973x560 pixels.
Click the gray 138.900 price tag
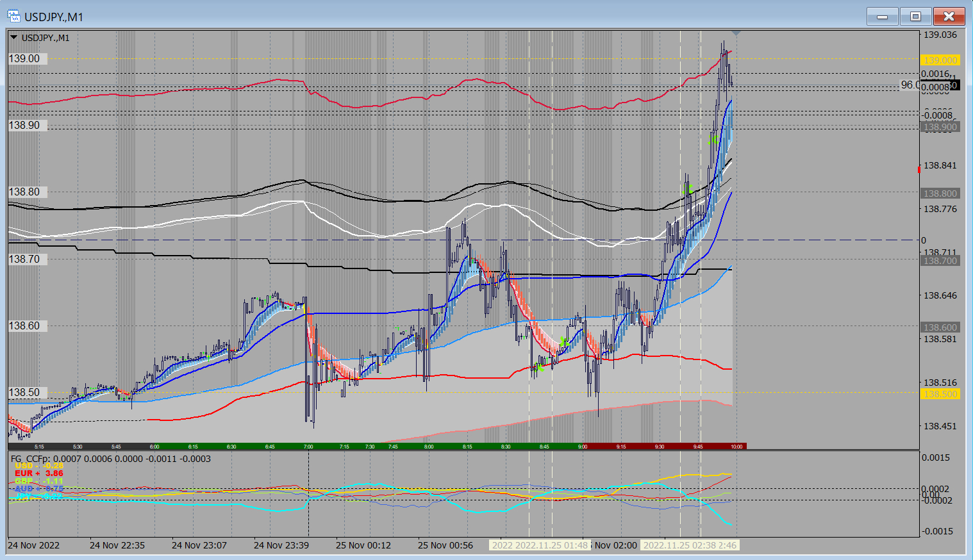click(940, 127)
